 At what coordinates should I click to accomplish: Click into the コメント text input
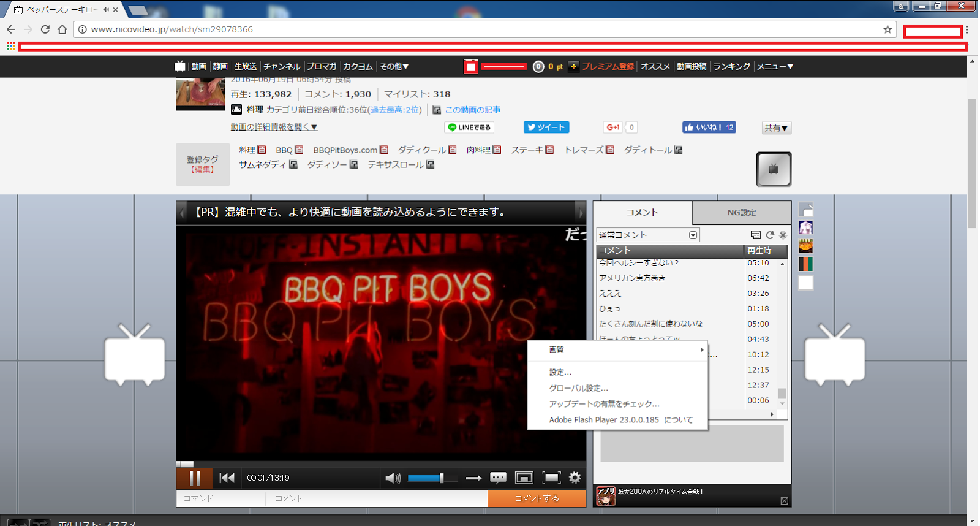377,498
